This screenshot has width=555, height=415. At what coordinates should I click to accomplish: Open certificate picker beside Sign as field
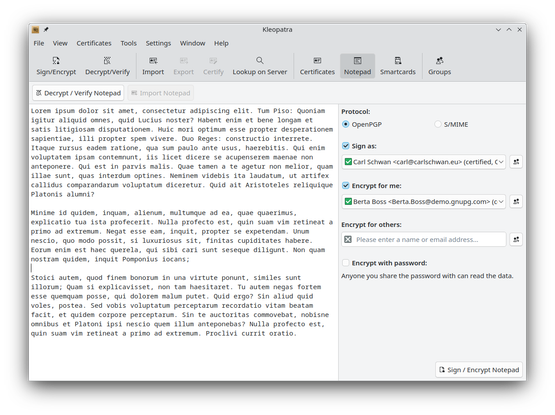tap(516, 162)
